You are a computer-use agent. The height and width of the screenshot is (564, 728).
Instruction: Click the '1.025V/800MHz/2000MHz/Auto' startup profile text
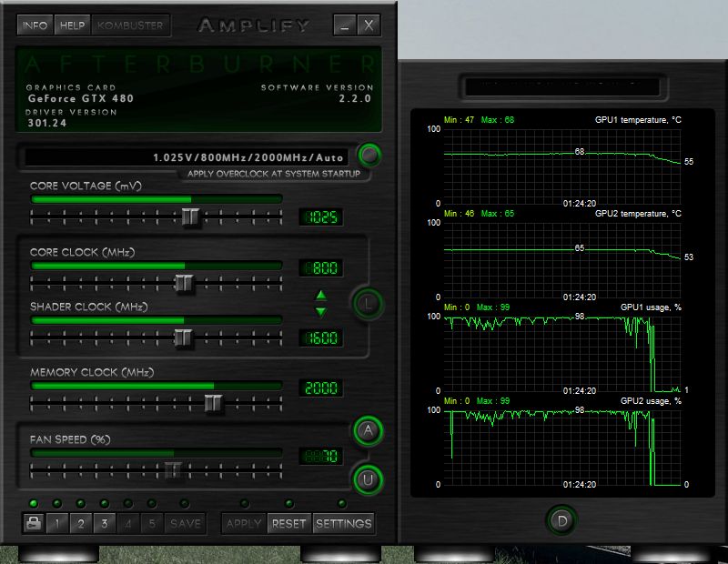pos(248,157)
